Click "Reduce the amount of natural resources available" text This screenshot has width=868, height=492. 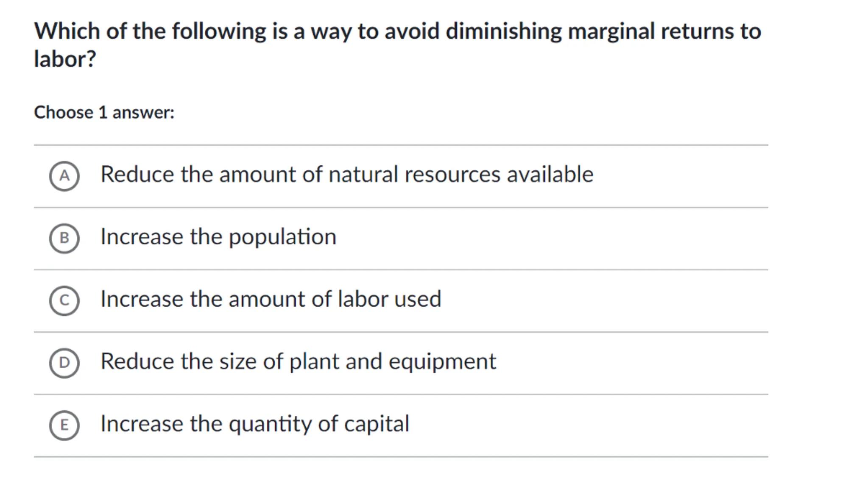[x=346, y=175]
